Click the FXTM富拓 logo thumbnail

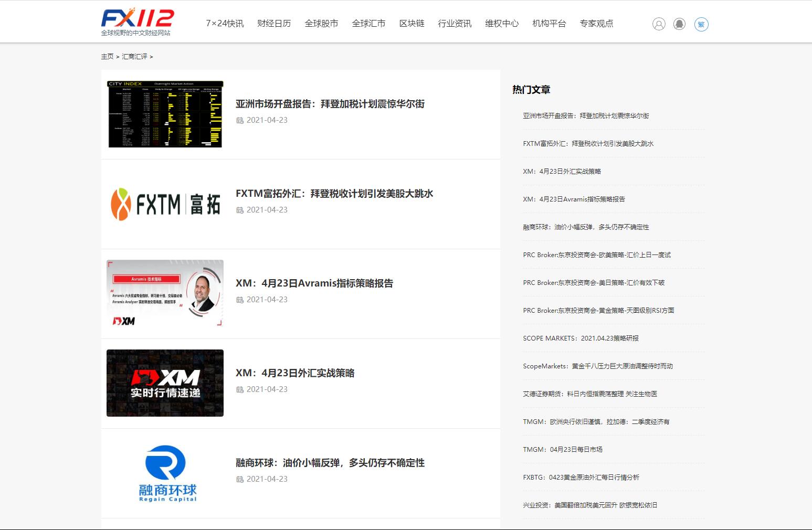pyautogui.click(x=165, y=204)
